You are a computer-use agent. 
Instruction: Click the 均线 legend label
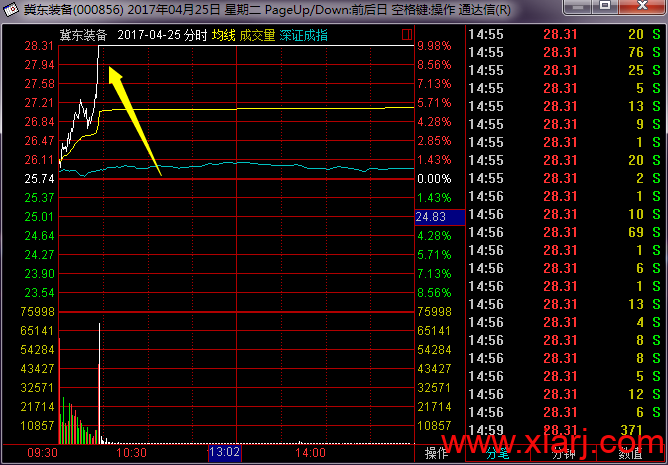point(223,35)
